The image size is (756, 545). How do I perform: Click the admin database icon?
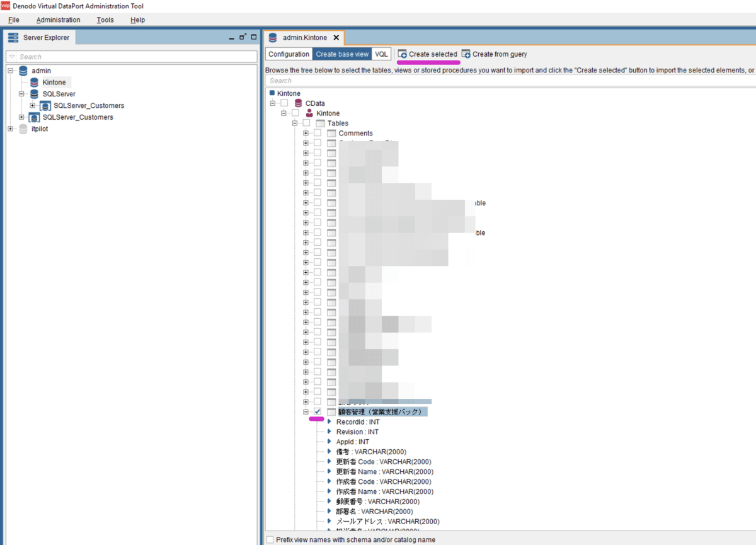[23, 71]
